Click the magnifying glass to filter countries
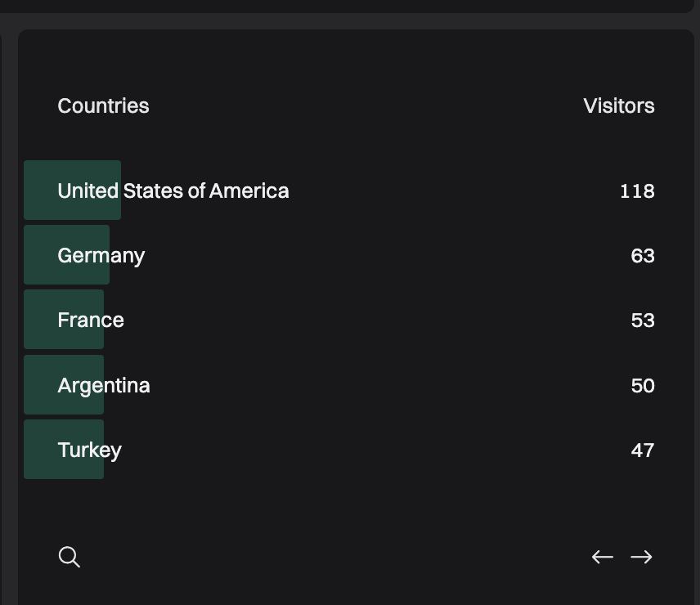Image resolution: width=700 pixels, height=605 pixels. pyautogui.click(x=70, y=557)
